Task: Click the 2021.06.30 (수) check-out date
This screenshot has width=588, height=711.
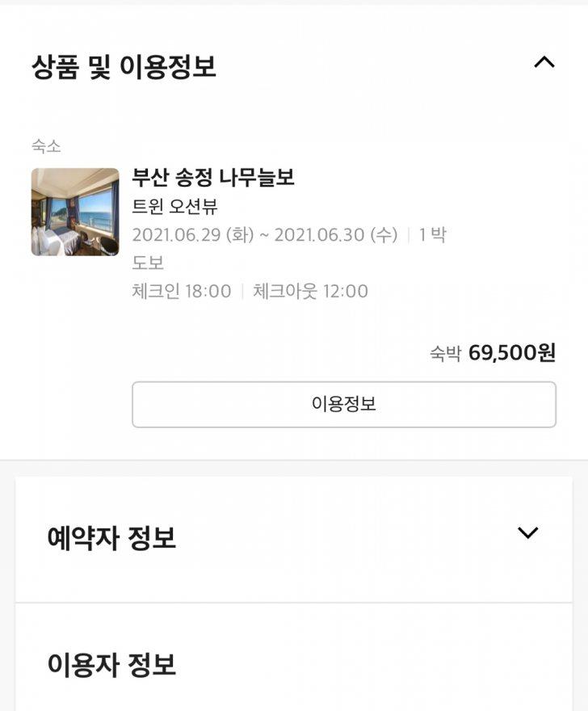Action: [x=336, y=235]
